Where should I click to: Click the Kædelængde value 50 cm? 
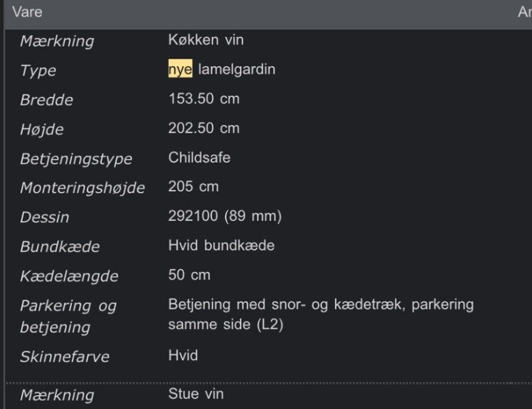point(189,275)
